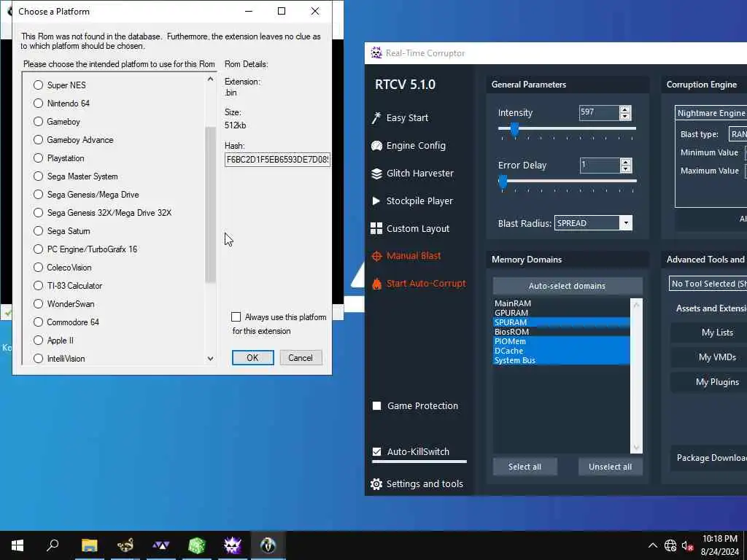This screenshot has width=747, height=560.
Task: Open the raccoon app in taskbar
Action: 125,545
